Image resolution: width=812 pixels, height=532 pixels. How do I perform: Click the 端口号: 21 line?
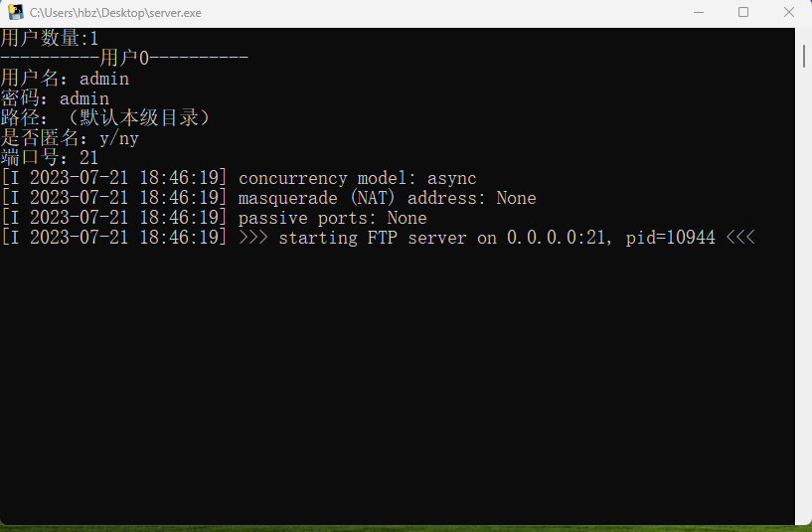[x=50, y=158]
